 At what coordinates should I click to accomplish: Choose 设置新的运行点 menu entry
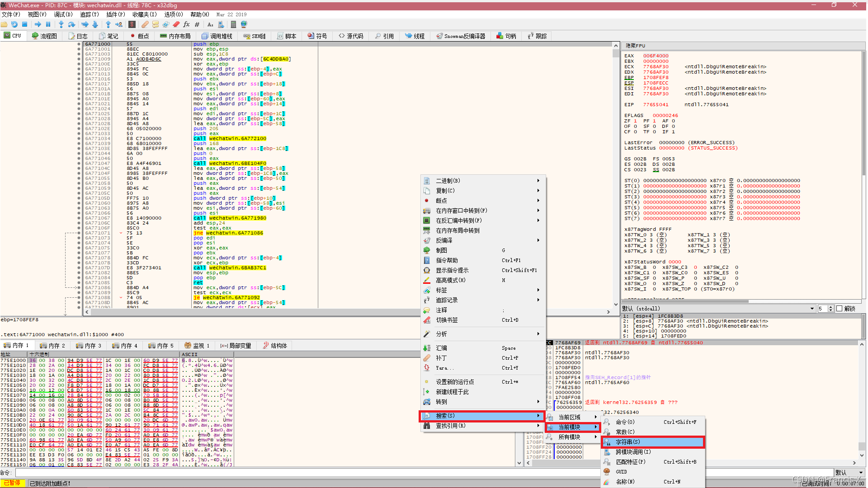[455, 382]
